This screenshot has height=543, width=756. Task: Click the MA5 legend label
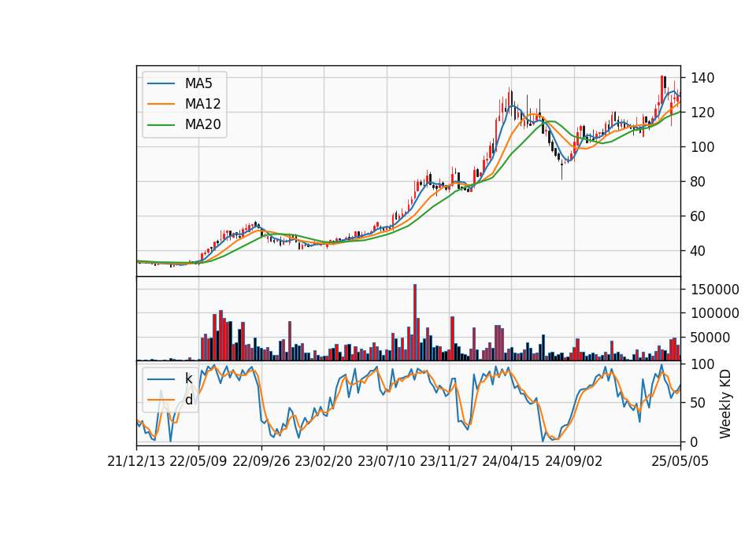click(x=198, y=83)
